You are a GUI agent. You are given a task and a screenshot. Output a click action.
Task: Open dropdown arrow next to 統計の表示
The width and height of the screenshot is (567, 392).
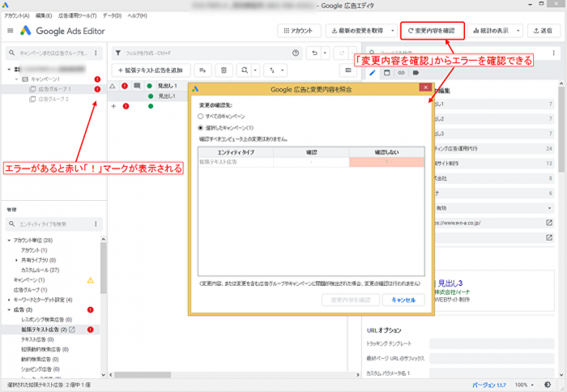pyautogui.click(x=518, y=31)
